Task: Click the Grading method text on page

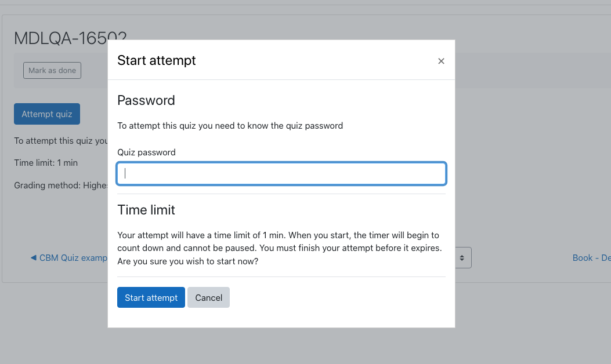Action: point(61,185)
